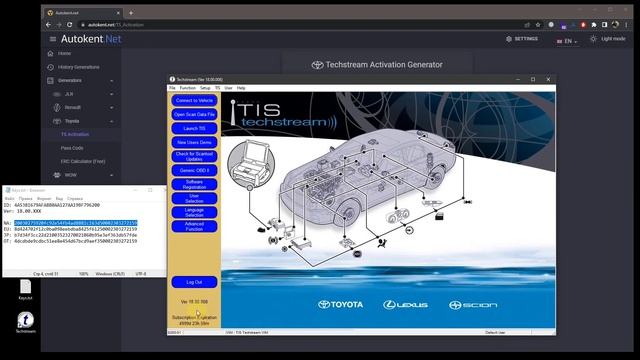Open the Файл menu in Notepad

click(9, 198)
